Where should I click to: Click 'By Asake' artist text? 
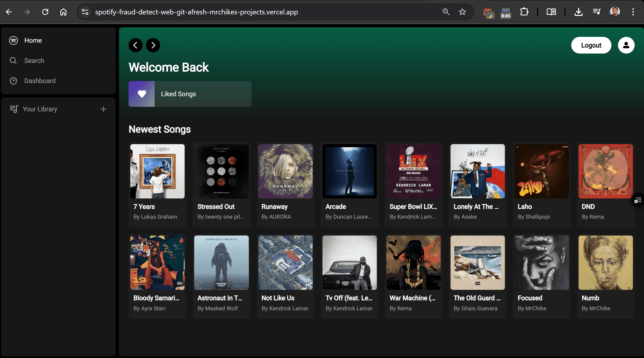click(465, 217)
